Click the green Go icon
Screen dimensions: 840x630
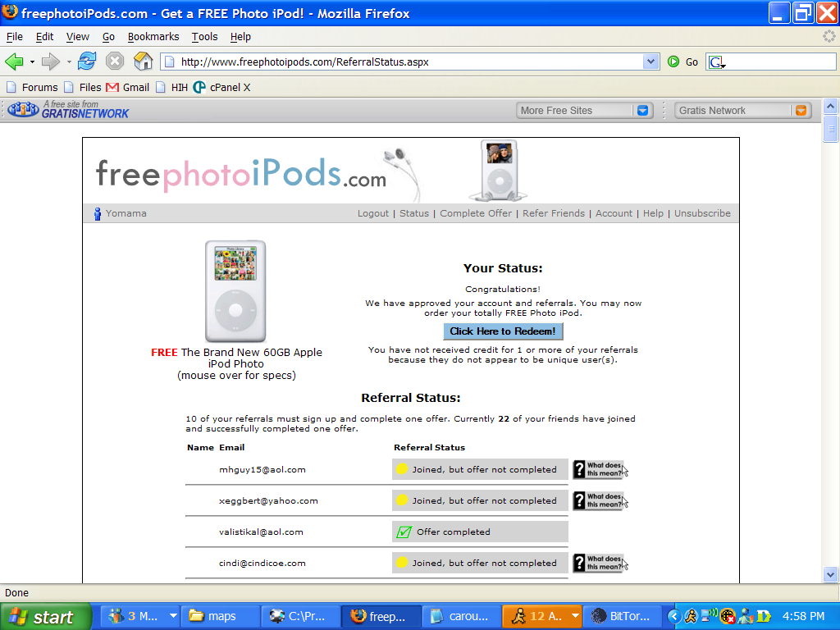point(673,62)
